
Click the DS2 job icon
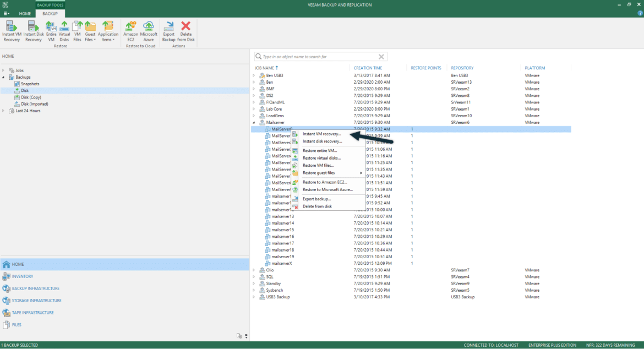262,96
